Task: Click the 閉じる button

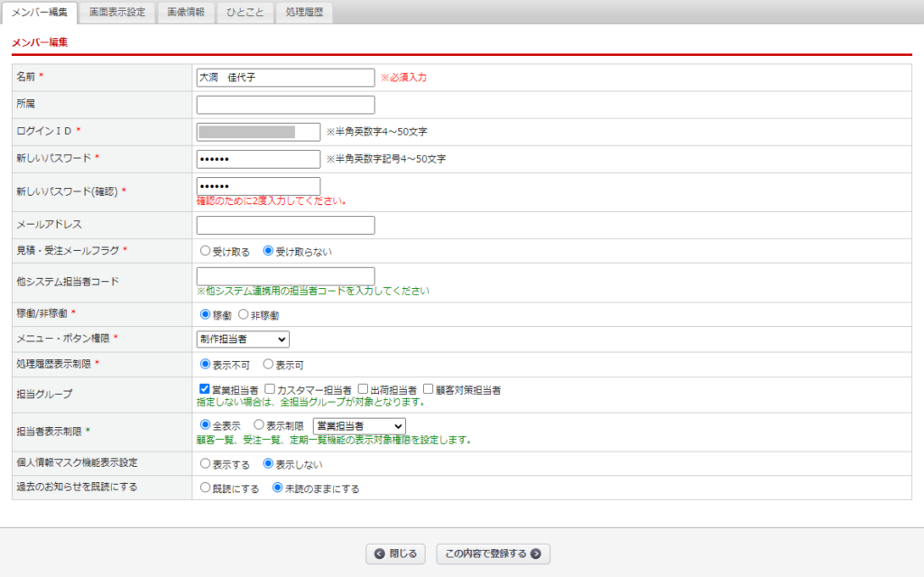Action: (x=395, y=554)
